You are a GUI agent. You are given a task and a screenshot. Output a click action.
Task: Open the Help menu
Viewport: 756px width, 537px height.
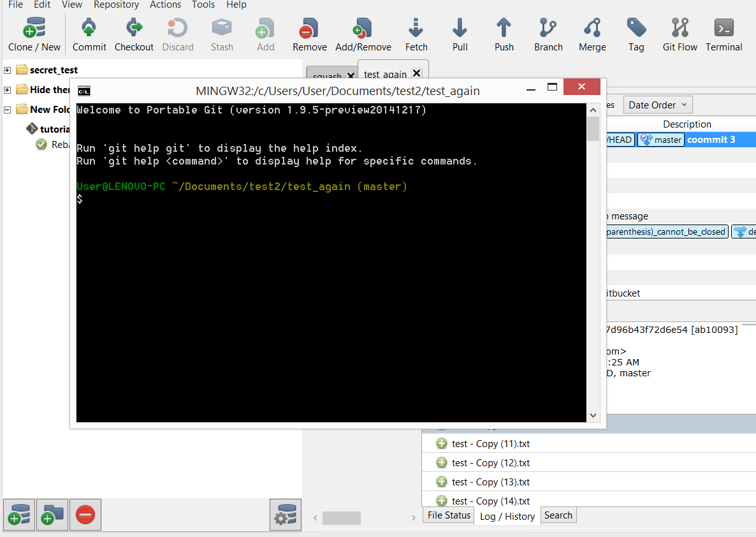point(236,4)
